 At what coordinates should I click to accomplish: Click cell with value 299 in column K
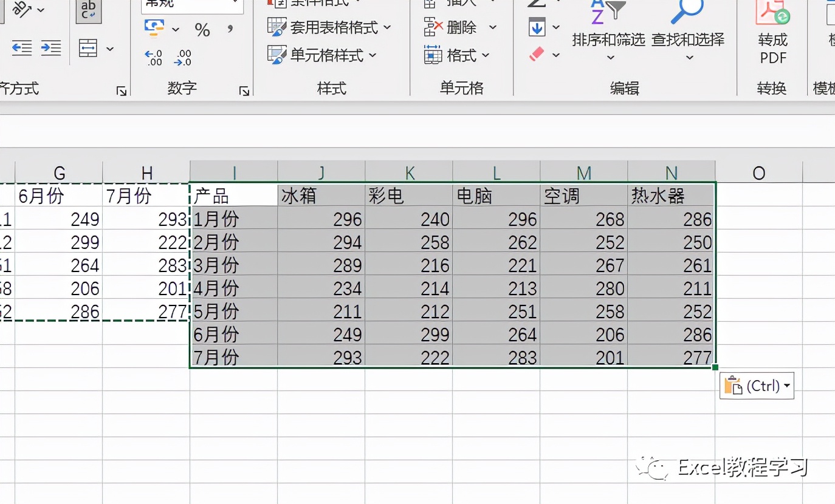(409, 333)
